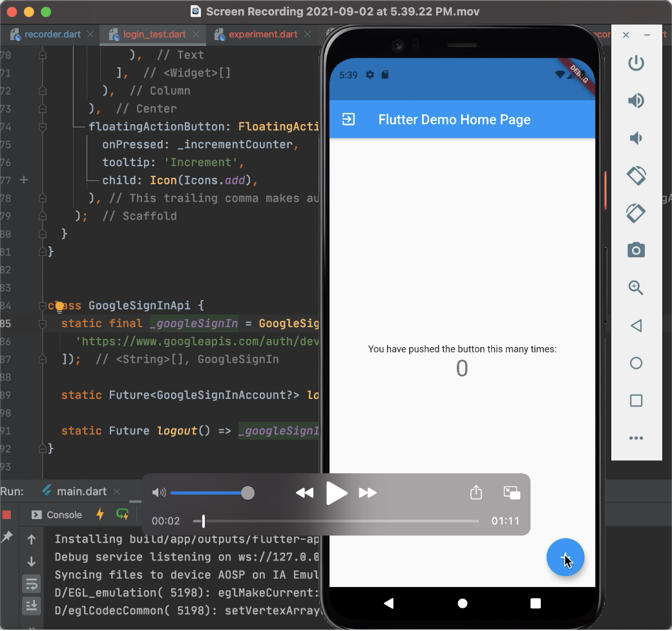Collapse the fold marker at line 87
The image size is (672, 631).
coord(43,359)
